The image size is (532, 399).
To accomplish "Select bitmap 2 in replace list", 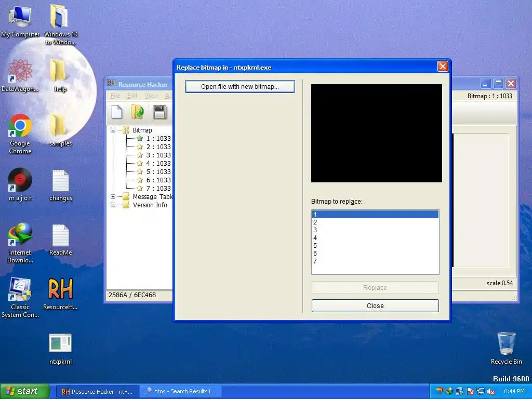I will (x=375, y=222).
